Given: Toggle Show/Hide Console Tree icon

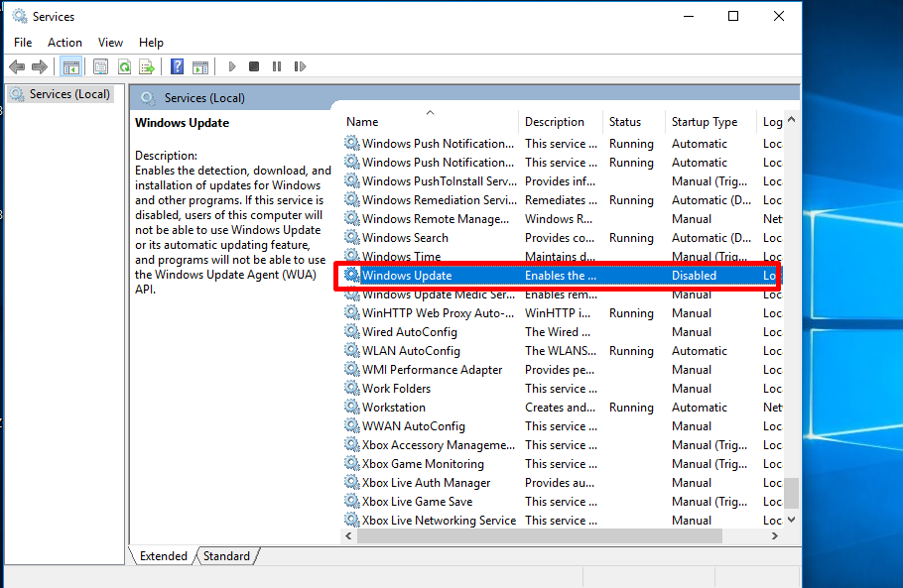Looking at the screenshot, I should click(71, 66).
